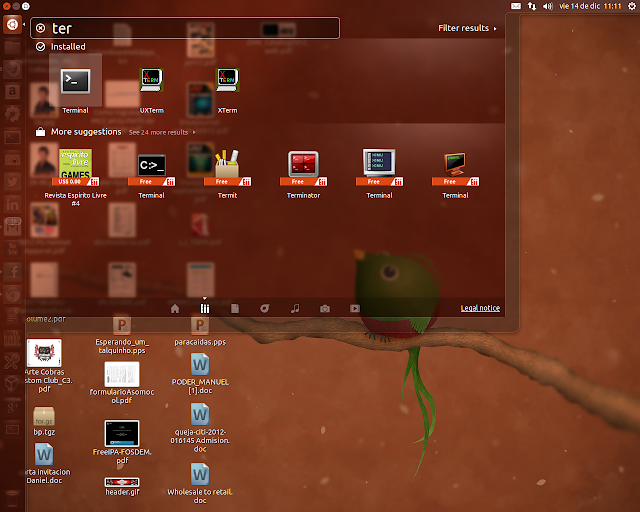Screen dimensions: 640x512
Task: Select the Termit suggestion
Action: tap(227, 167)
